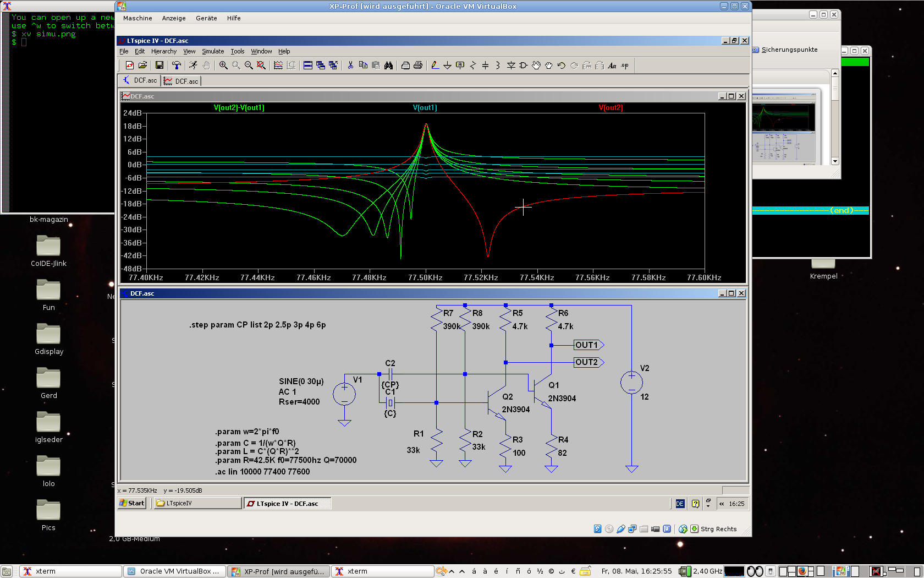Screen dimensions: 924x578
Task: Click the Zoom Full Extents crossed magnifier icon
Action: point(261,66)
